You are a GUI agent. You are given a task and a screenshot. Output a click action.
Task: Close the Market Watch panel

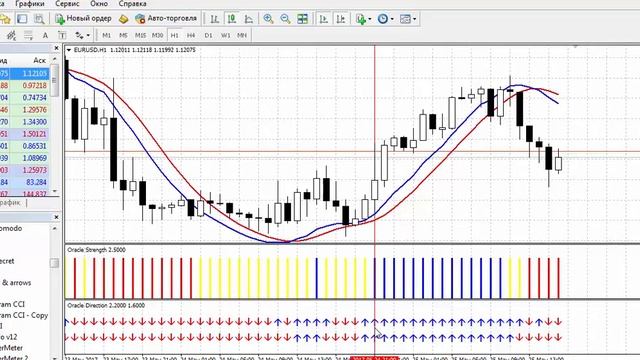pyautogui.click(x=56, y=48)
